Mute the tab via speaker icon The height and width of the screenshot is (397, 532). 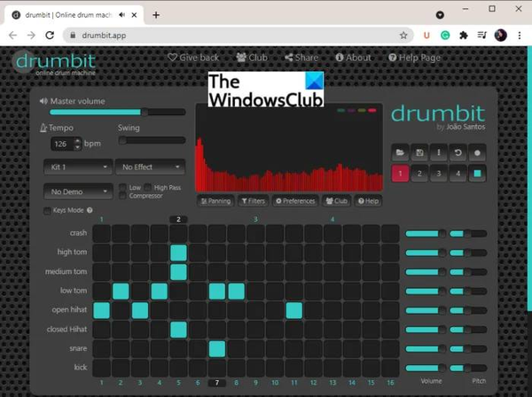[122, 15]
